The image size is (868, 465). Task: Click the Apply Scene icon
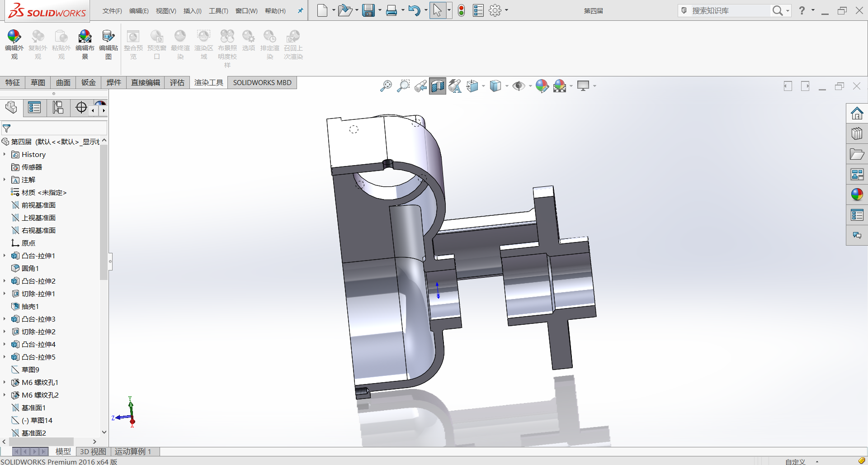[559, 86]
